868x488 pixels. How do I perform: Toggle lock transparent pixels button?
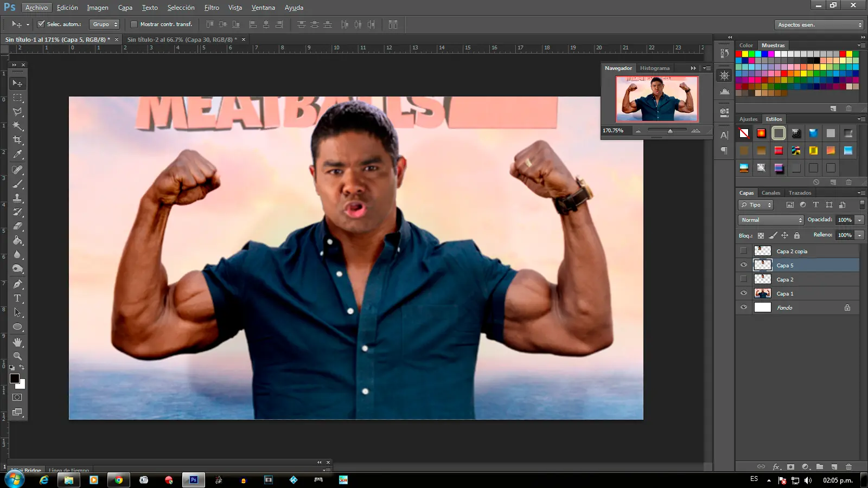tap(761, 235)
